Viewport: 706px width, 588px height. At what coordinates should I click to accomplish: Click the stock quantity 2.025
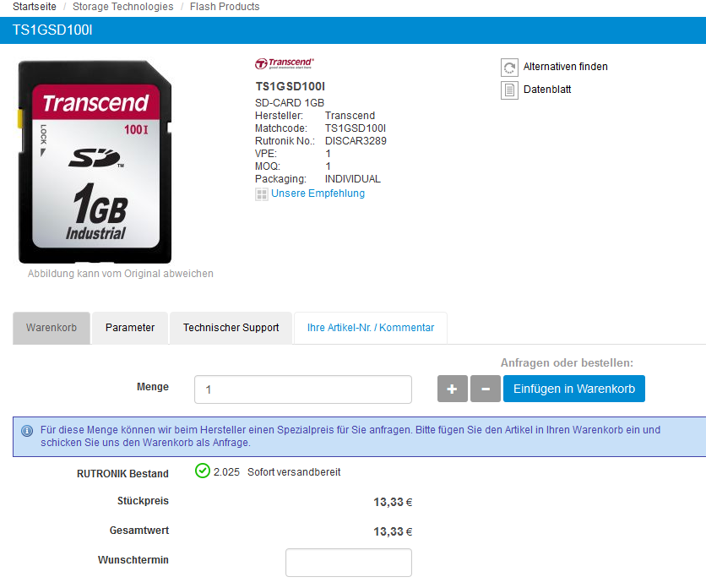tap(226, 472)
